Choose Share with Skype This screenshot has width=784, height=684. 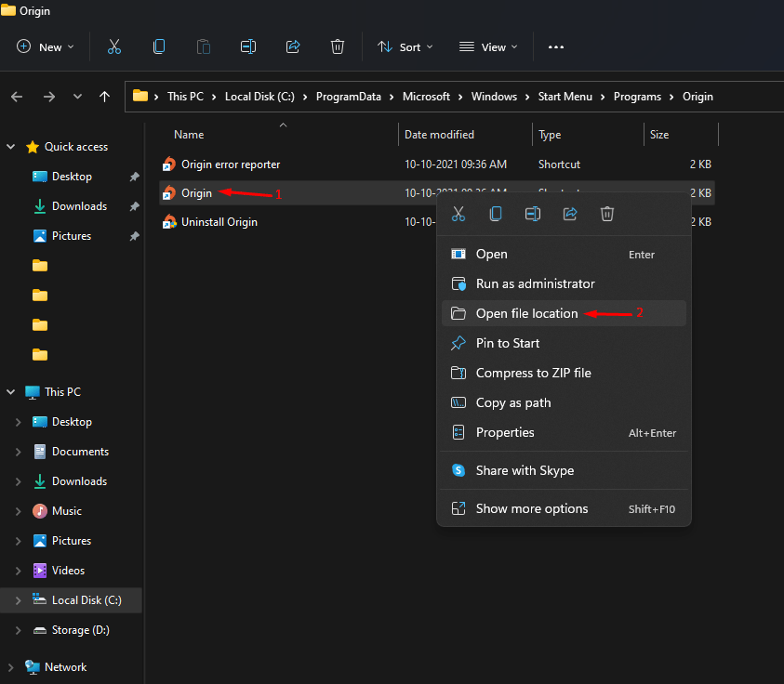(564, 470)
